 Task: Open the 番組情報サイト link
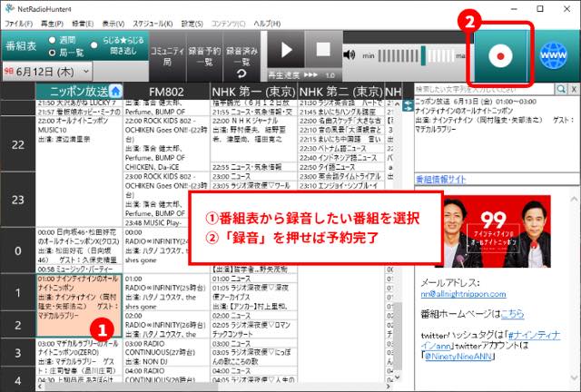coord(440,180)
